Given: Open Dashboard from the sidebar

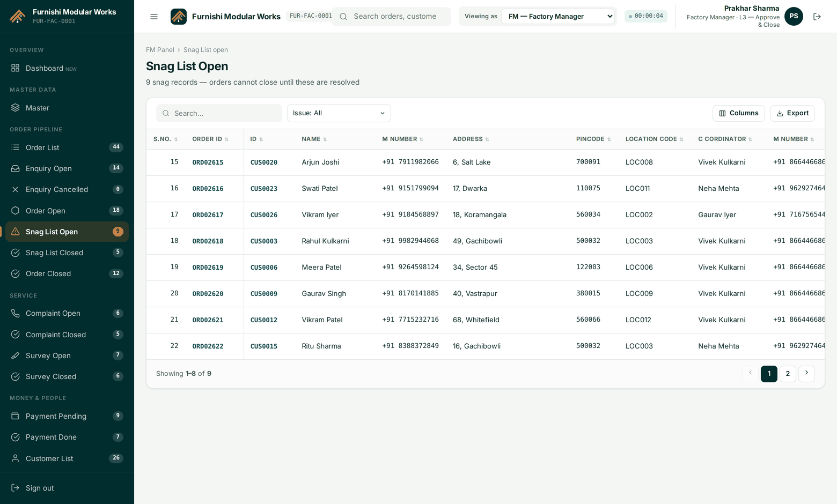Looking at the screenshot, I should [67, 68].
